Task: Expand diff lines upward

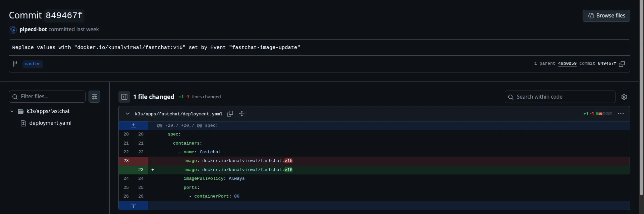Action: (133, 125)
